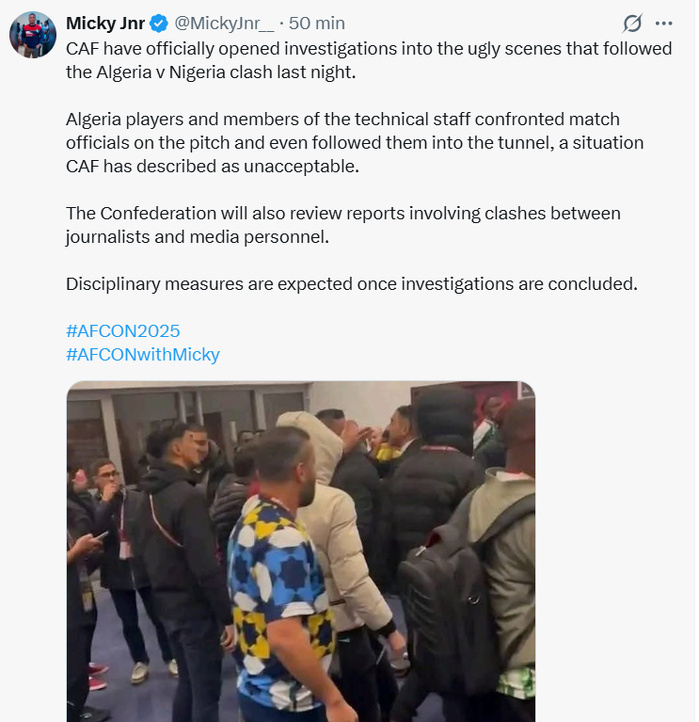The width and height of the screenshot is (699, 722).
Task: Click the paragraph starting with The Confederation
Action: tap(343, 225)
